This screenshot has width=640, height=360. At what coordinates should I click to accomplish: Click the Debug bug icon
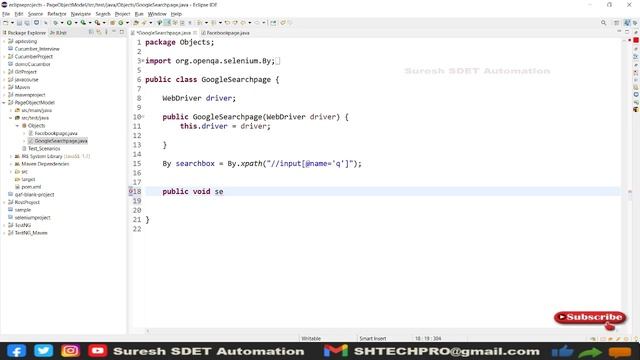tap(56, 23)
